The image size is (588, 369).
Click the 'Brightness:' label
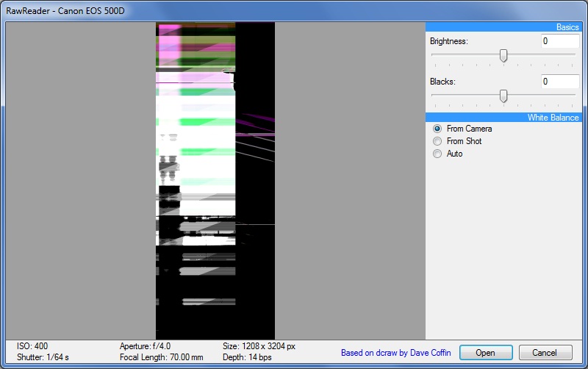pyautogui.click(x=449, y=41)
